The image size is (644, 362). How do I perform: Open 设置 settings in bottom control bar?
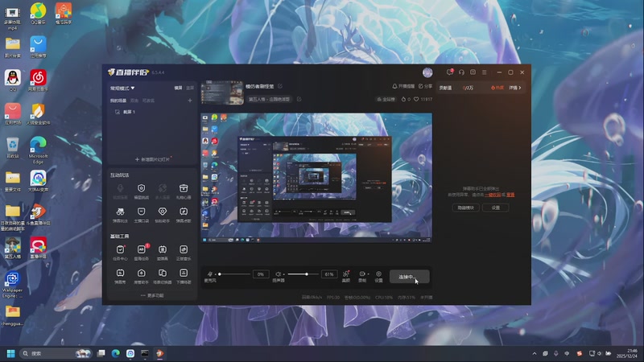pos(378,276)
